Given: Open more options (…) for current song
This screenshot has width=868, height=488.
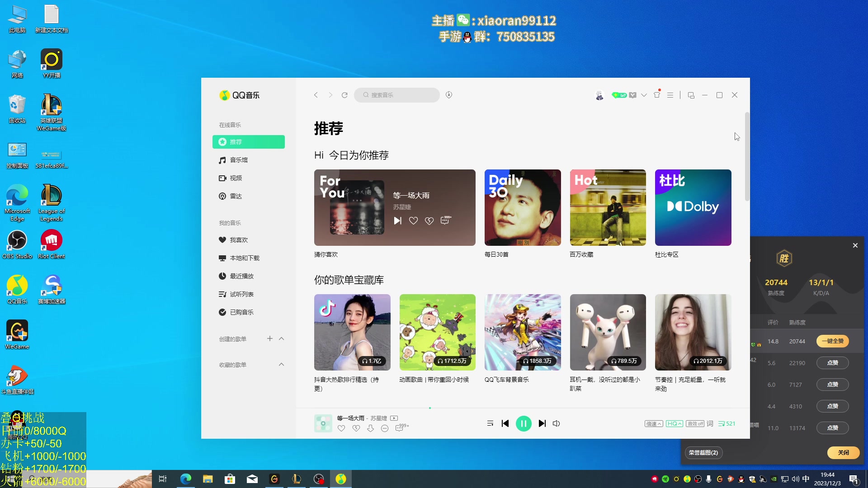Looking at the screenshot, I should (x=385, y=428).
